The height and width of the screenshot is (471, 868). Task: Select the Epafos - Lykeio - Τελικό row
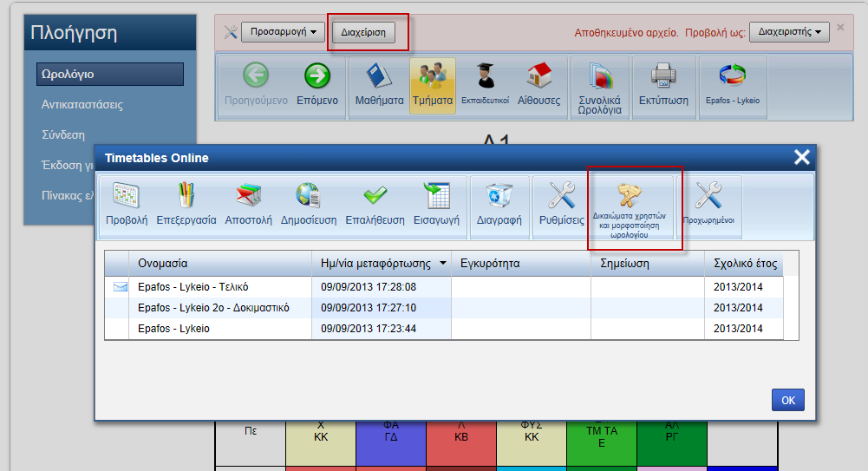click(x=199, y=286)
